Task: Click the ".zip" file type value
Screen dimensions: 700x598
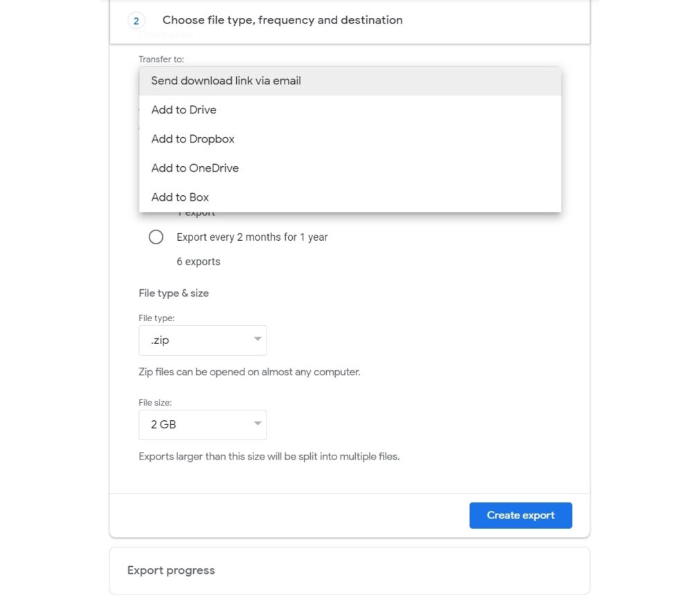Action: click(159, 340)
